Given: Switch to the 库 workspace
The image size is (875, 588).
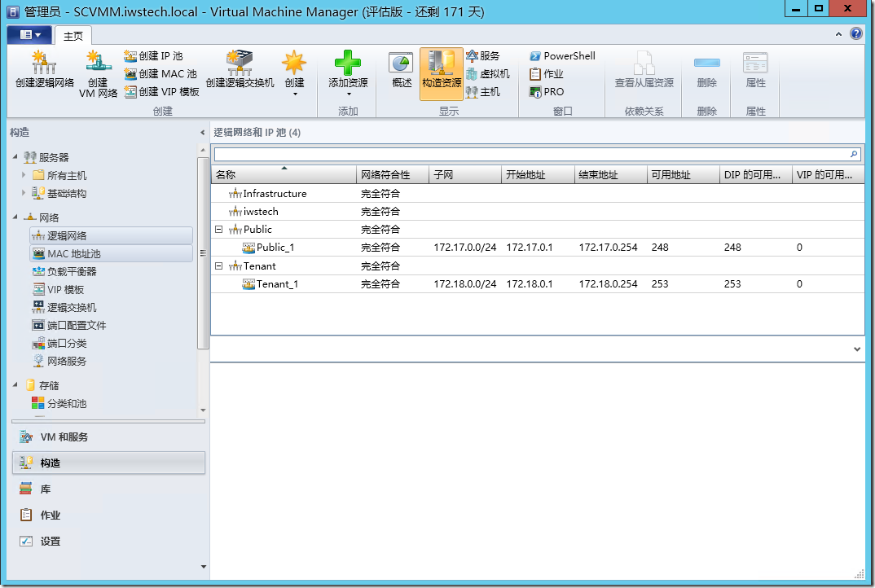Looking at the screenshot, I should (x=109, y=489).
